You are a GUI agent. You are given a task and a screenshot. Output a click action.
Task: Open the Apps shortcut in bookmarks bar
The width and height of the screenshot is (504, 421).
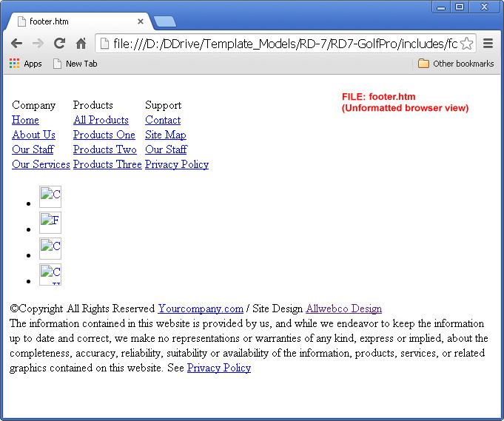coord(25,64)
